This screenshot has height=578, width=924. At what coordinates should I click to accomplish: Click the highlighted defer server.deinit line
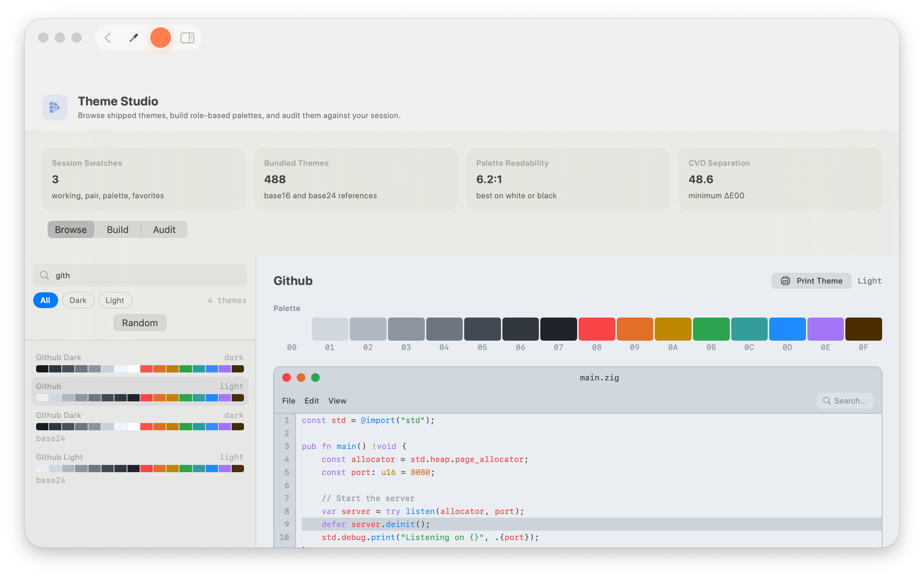click(x=592, y=525)
